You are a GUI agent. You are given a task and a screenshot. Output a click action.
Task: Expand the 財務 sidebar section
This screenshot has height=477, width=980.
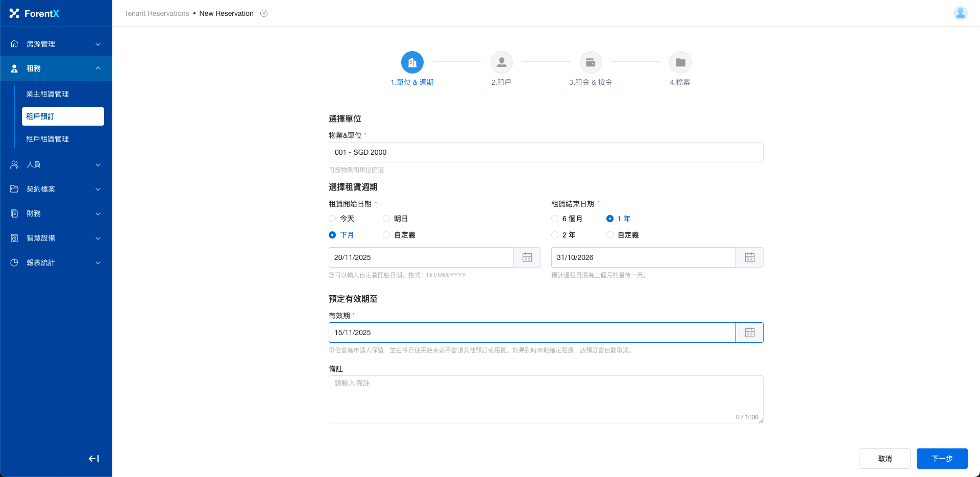tap(56, 213)
